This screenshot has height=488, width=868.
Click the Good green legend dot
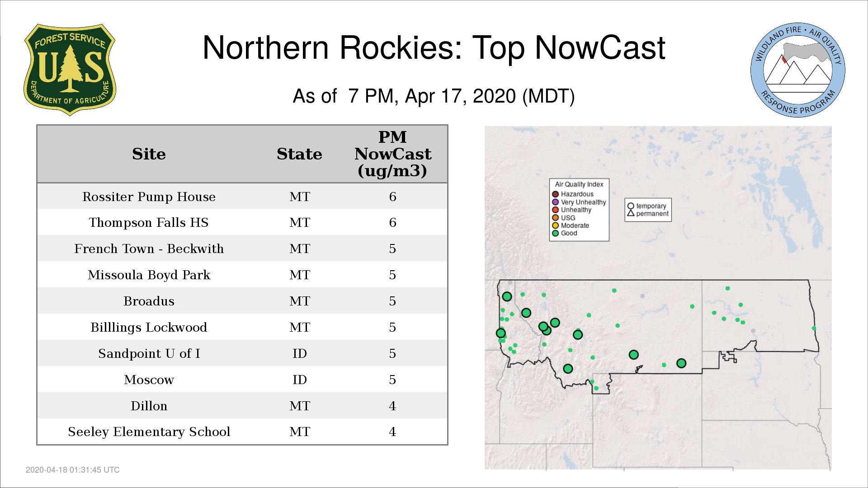pyautogui.click(x=555, y=233)
